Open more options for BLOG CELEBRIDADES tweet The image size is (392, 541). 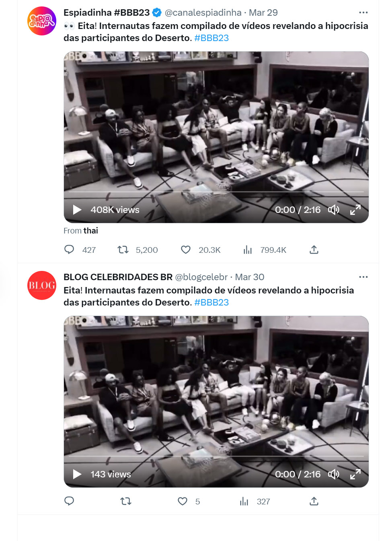coord(363,277)
